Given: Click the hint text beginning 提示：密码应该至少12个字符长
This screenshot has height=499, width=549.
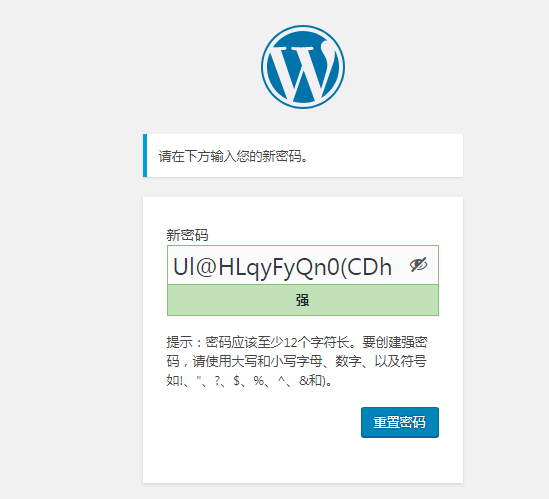Looking at the screenshot, I should click(297, 361).
